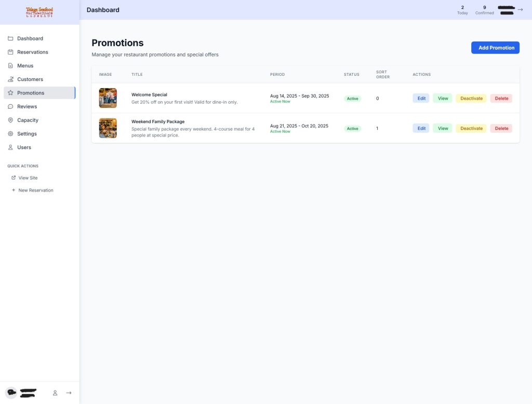Viewport: 532px width, 404px height.
Task: Open the Promotions menu item
Action: pos(31,93)
